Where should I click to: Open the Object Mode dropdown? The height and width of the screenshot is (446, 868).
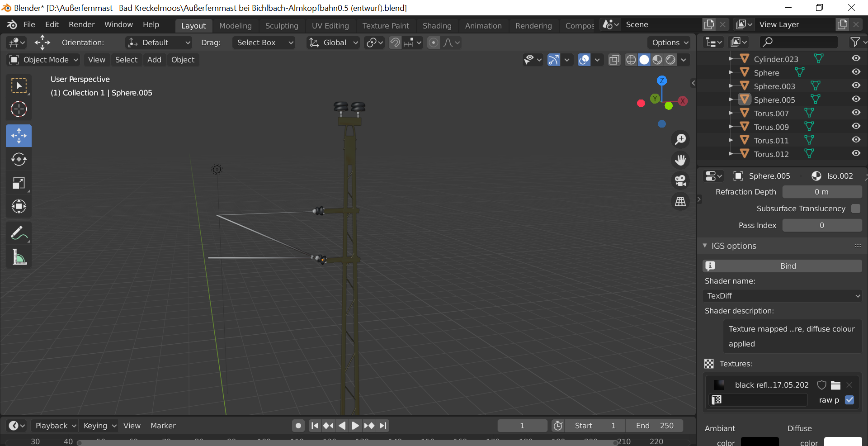[x=44, y=60]
